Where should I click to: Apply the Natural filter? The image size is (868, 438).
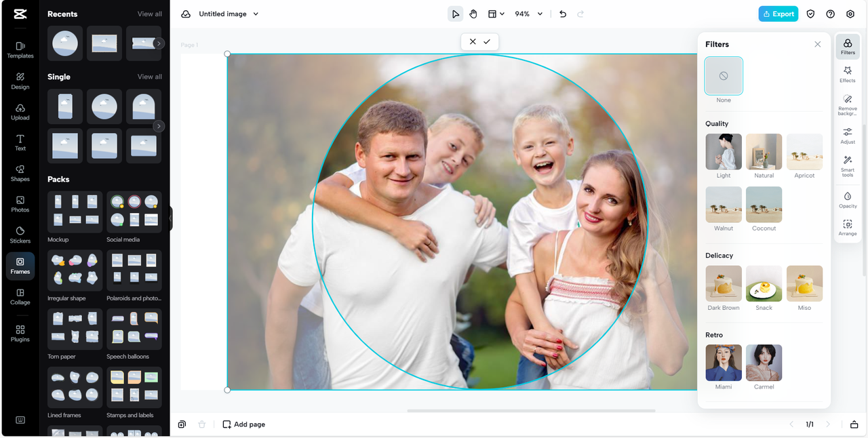point(764,151)
